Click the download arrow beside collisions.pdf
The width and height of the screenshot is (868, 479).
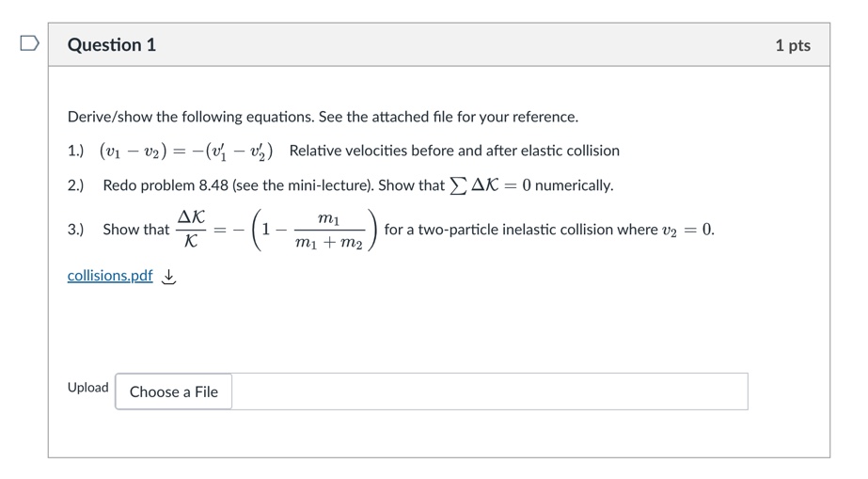pyautogui.click(x=168, y=277)
